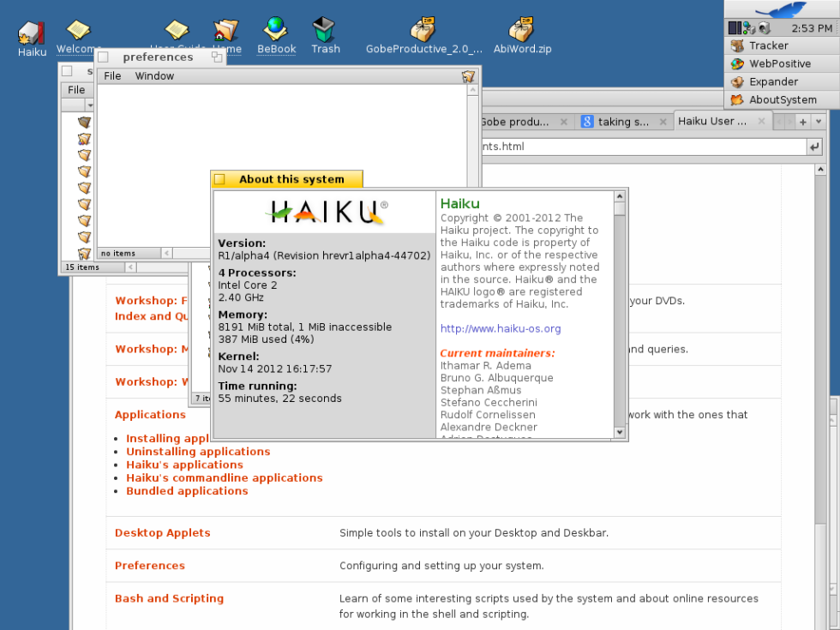840x630 pixels.
Task: Expand the Deskbar tray handle beside the clock
Action: pyautogui.click(x=837, y=28)
